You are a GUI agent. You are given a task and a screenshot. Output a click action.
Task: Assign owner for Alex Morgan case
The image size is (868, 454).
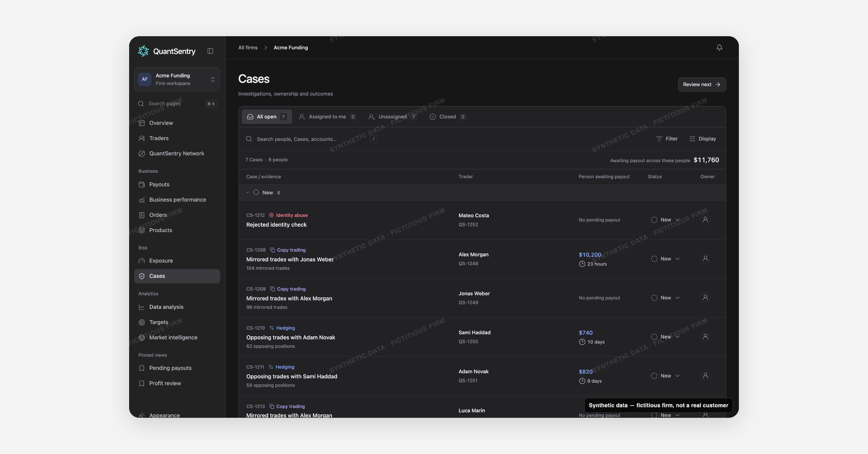[x=705, y=258]
